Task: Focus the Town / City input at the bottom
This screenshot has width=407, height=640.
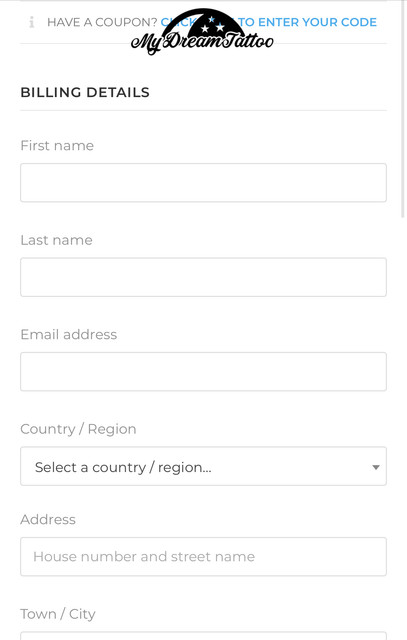Action: (203, 636)
